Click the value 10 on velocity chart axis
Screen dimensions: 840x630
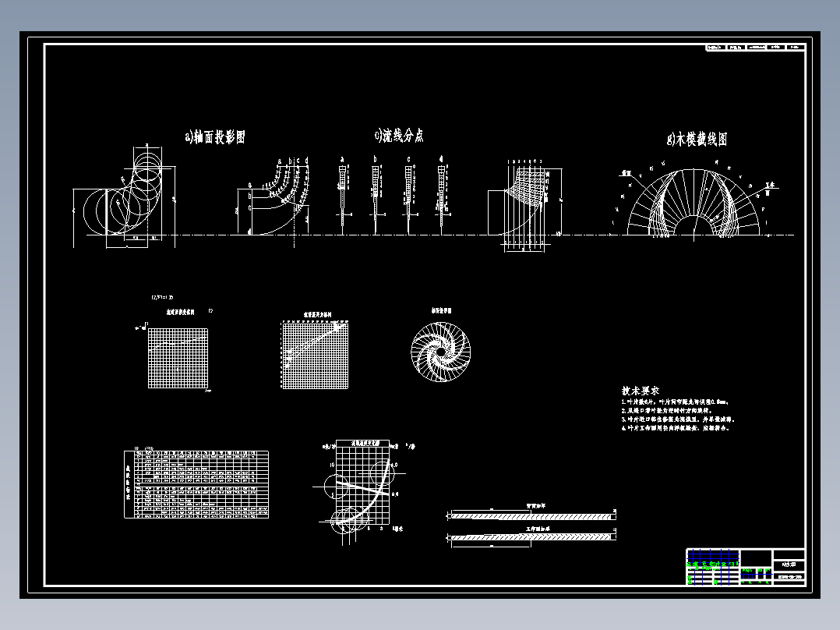tap(332, 465)
